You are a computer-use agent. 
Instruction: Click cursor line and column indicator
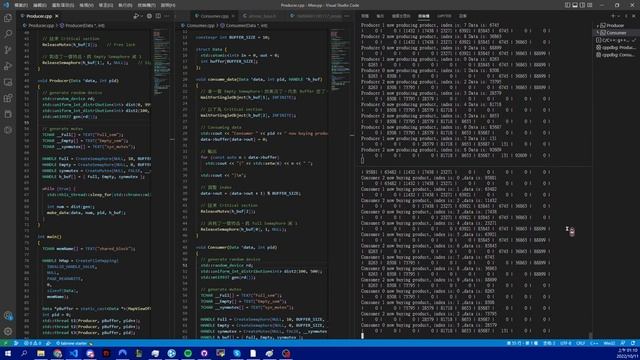tap(522, 343)
